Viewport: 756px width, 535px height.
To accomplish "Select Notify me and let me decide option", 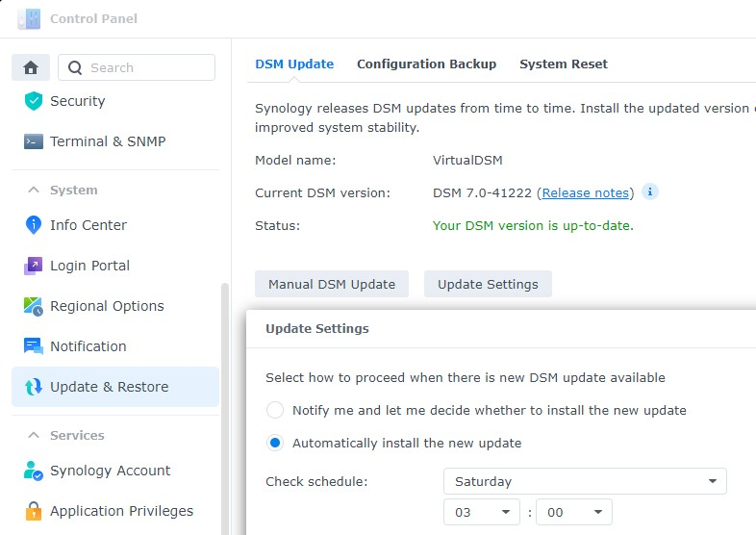I will click(275, 410).
